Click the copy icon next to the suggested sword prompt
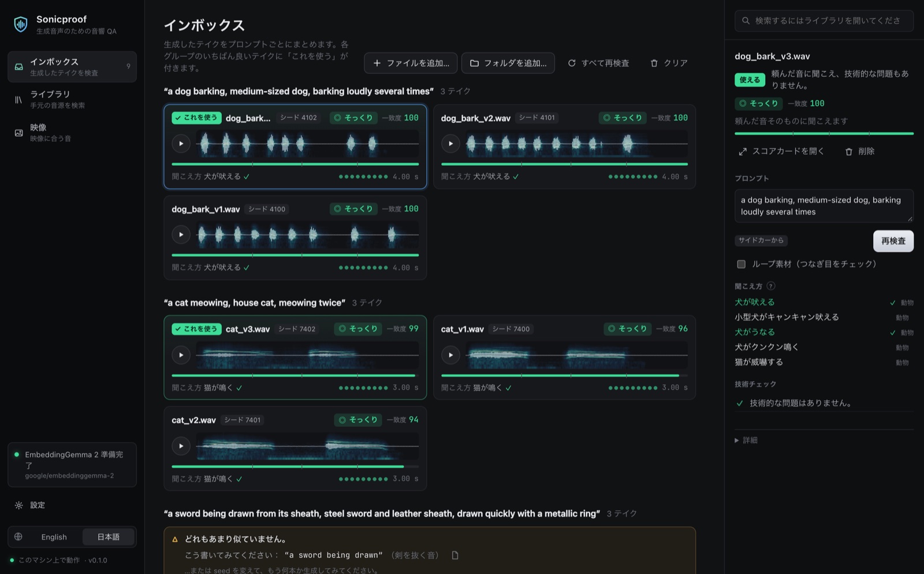Viewport: 924px width, 574px height. (x=455, y=556)
